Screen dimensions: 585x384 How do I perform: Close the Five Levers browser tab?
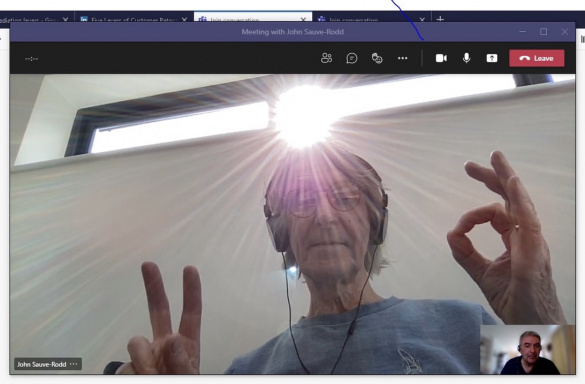(184, 19)
